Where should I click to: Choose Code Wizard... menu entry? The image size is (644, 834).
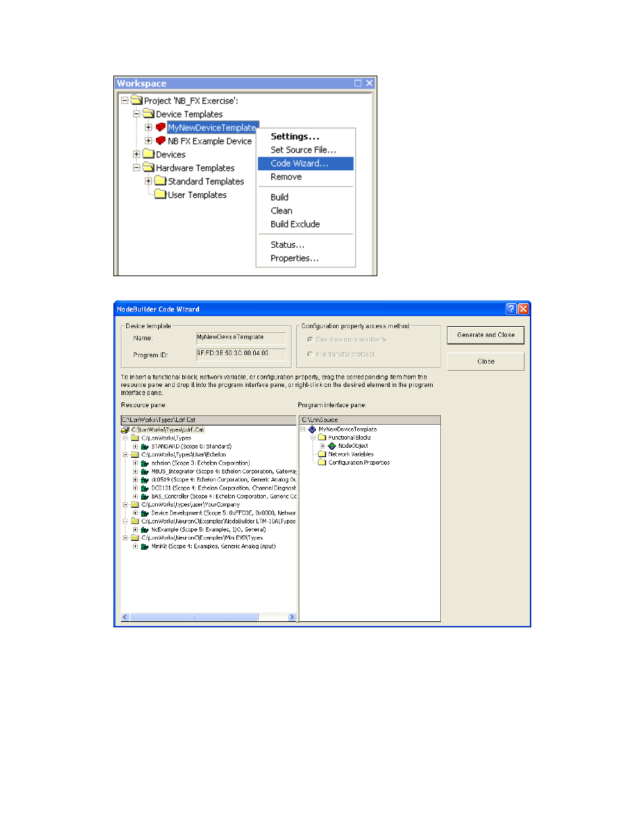[x=306, y=163]
